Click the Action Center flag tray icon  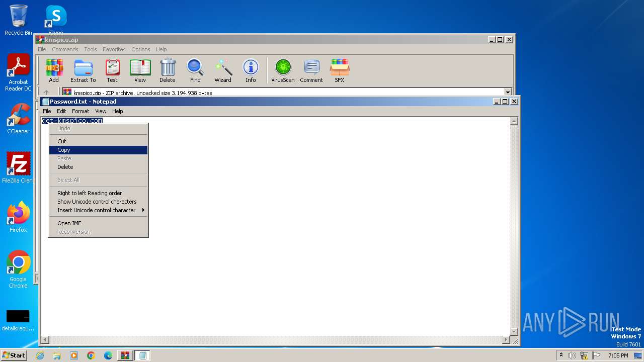point(597,355)
